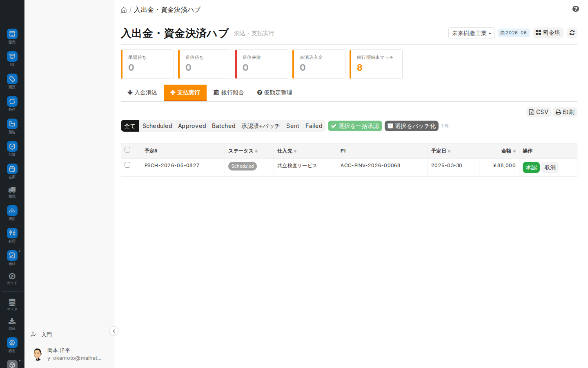Open the 司令塔 dashboard button
588x368 pixels.
(548, 33)
